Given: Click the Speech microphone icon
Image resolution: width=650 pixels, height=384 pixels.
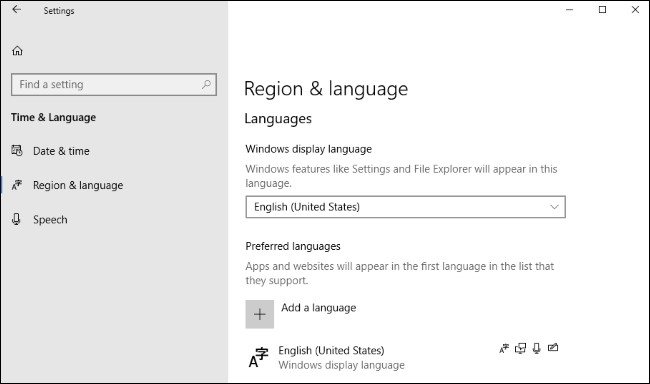Looking at the screenshot, I should [16, 219].
